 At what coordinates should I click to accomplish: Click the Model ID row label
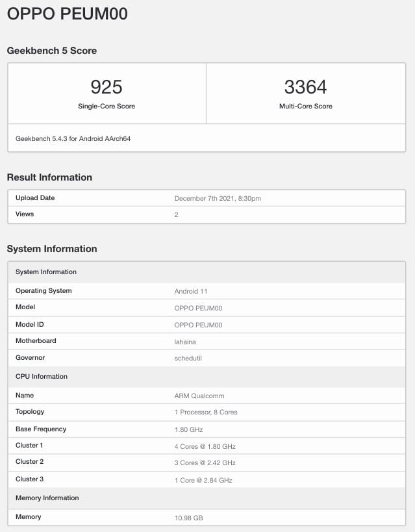coord(30,324)
